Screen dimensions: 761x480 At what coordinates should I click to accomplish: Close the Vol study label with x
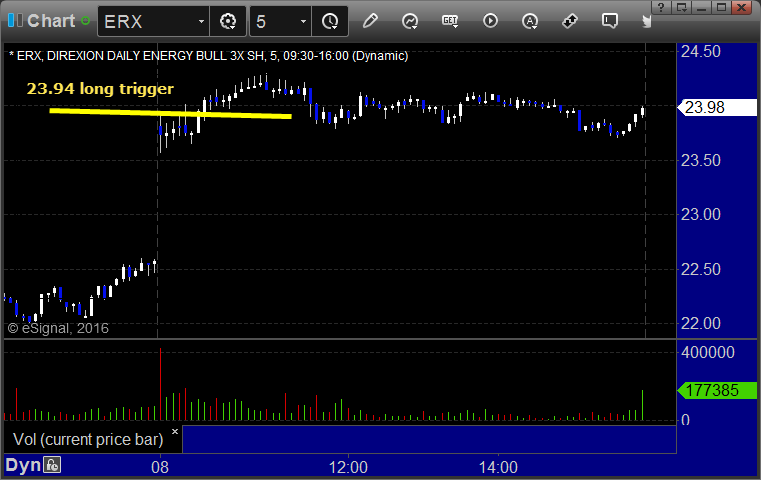click(175, 431)
